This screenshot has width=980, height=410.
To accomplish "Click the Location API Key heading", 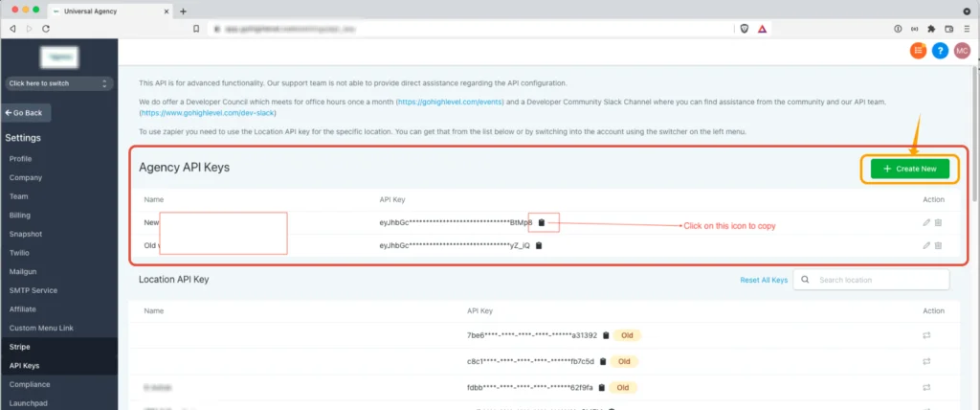I will click(x=174, y=279).
